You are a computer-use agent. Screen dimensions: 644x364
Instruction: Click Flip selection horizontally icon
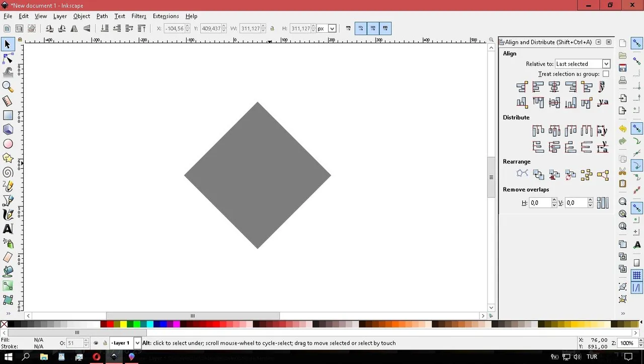74,29
